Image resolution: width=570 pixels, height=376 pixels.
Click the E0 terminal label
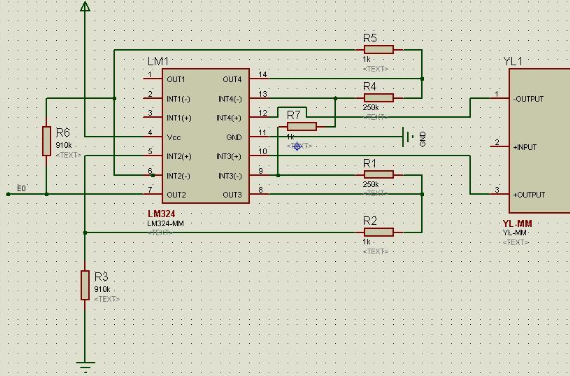[21, 188]
